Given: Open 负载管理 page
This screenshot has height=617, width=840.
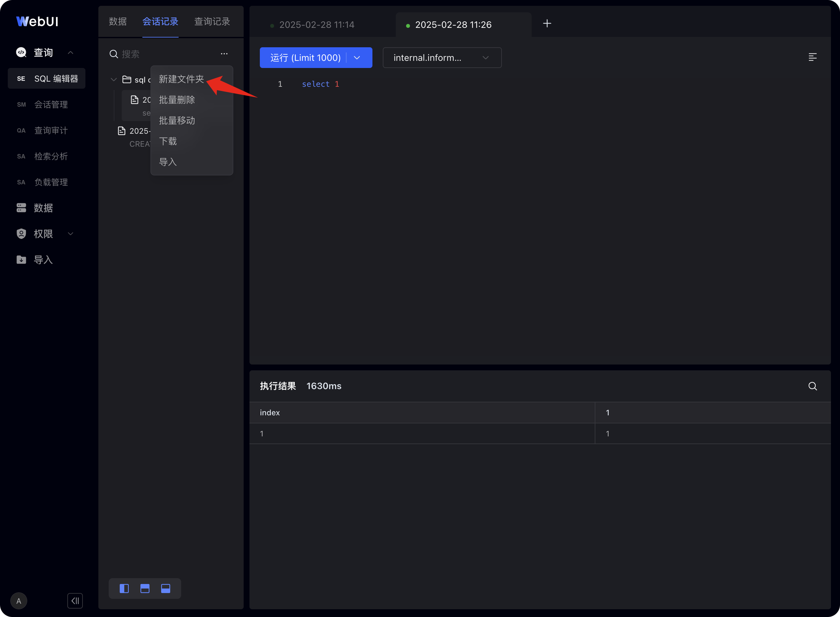Looking at the screenshot, I should [47, 182].
